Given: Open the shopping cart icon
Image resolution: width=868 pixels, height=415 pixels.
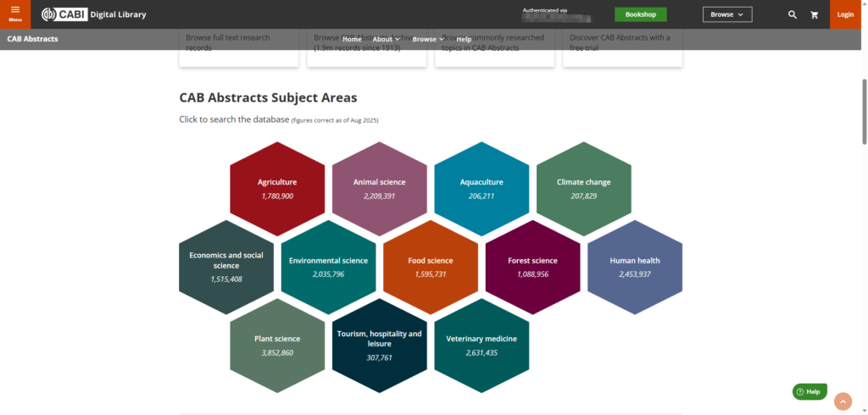Looking at the screenshot, I should [815, 14].
